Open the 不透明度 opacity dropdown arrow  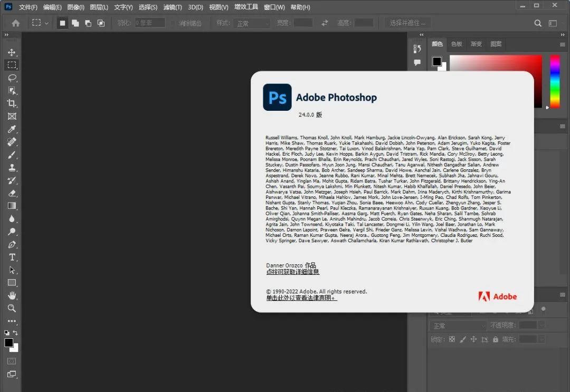tap(541, 325)
